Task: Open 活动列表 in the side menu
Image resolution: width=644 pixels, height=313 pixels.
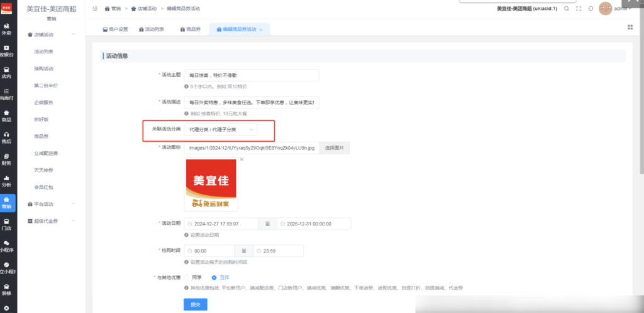Action: (43, 52)
